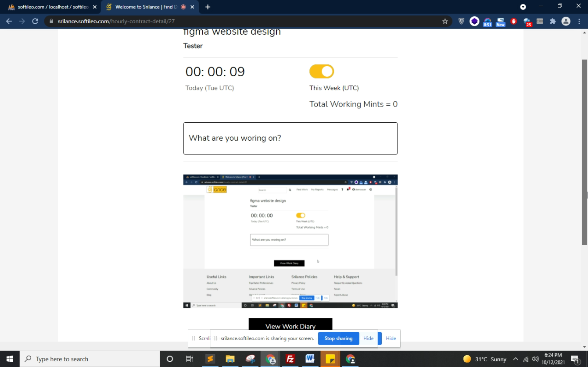Image resolution: width=588 pixels, height=367 pixels.
Task: Show hidden system tray icons
Action: click(516, 359)
